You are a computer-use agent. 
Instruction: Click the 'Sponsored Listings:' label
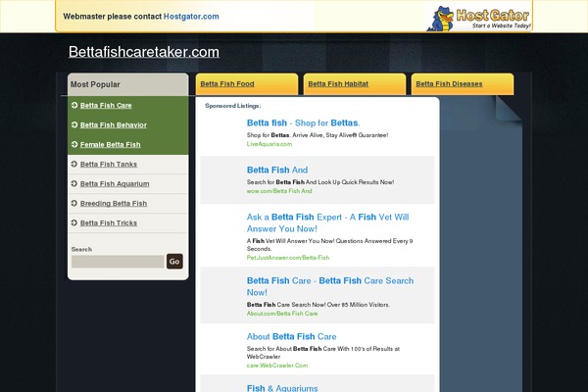click(233, 106)
